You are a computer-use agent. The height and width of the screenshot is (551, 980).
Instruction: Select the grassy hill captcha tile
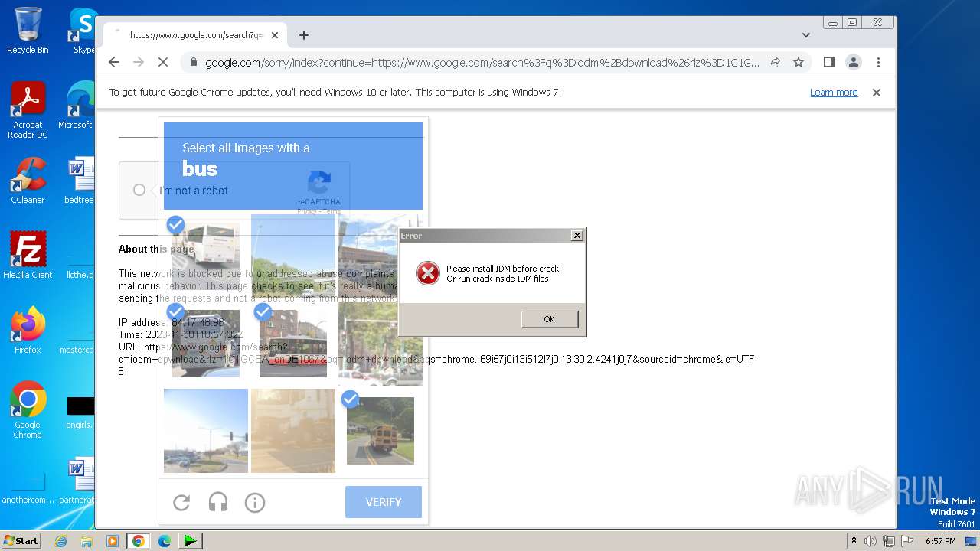[x=293, y=256]
